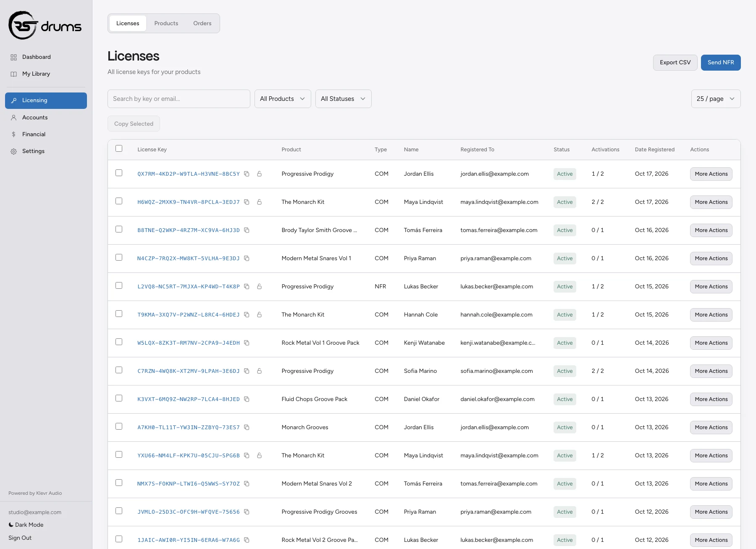Select the Licenses tab
The image size is (756, 549).
coord(128,23)
